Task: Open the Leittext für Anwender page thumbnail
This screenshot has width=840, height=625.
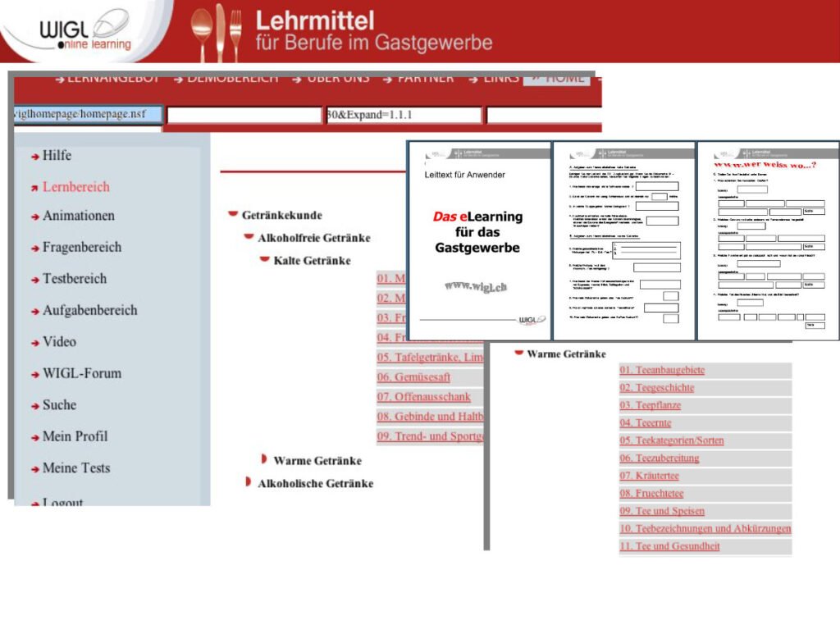Action: point(479,240)
